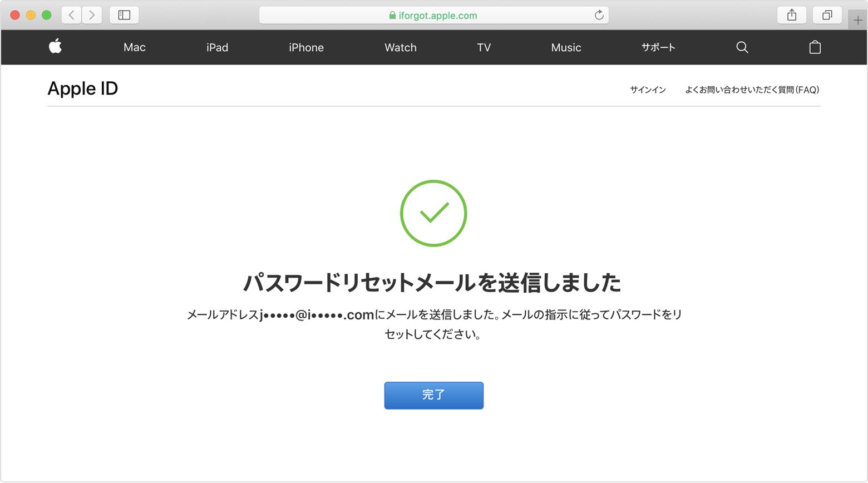Click the Apple ID heading link
The image size is (868, 483).
[x=83, y=88]
